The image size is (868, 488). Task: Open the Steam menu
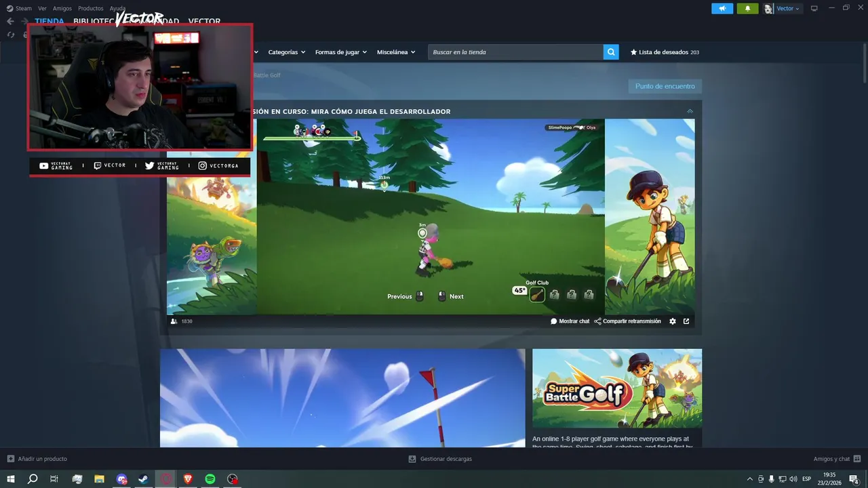(19, 8)
